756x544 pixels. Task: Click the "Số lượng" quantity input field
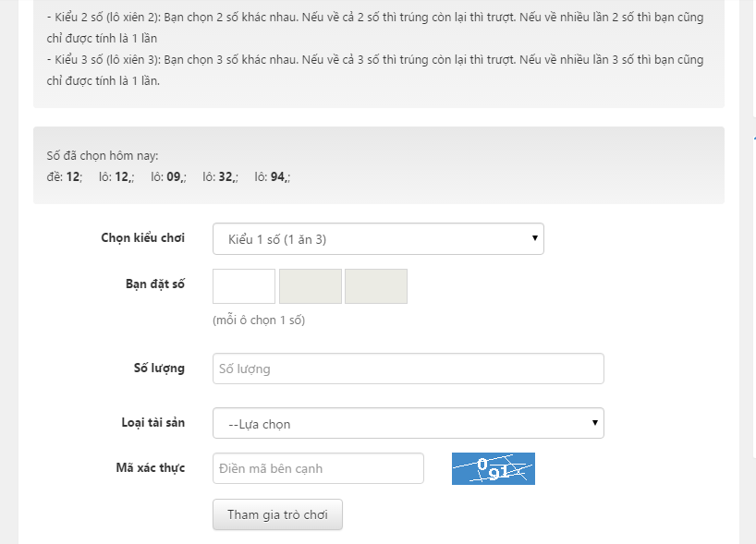coord(408,369)
